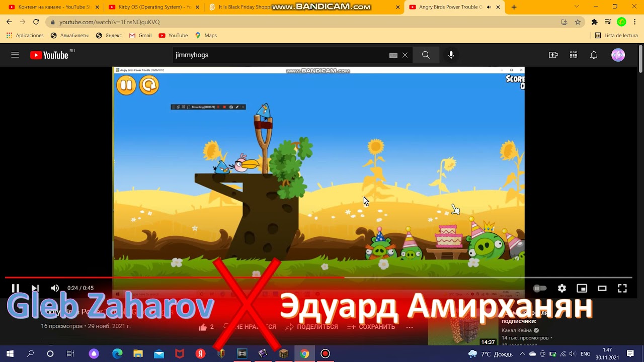Open the Яндекс bookmark
This screenshot has height=362, width=644.
tap(109, 36)
